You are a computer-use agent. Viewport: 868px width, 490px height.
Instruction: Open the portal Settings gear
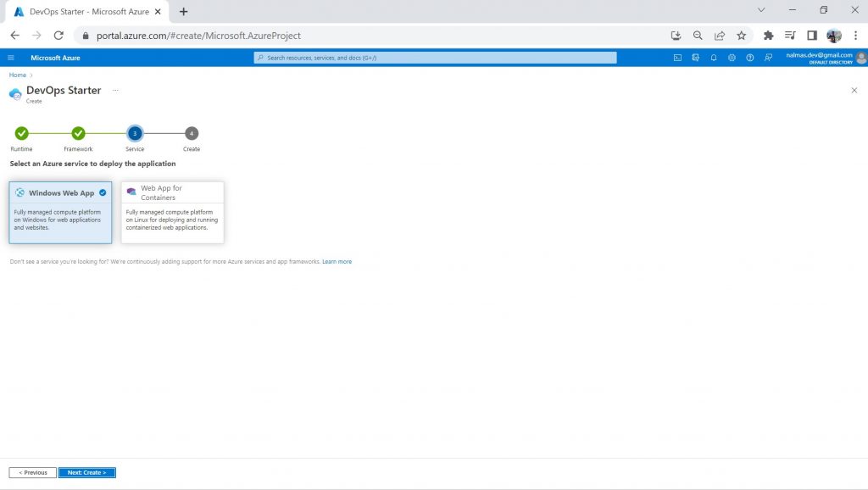[x=732, y=58]
